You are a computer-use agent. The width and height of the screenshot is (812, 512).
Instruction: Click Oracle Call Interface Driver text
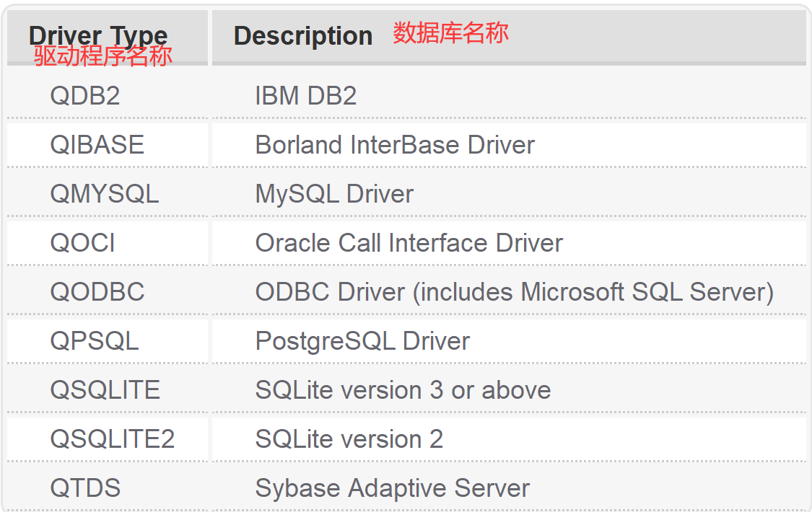(409, 243)
